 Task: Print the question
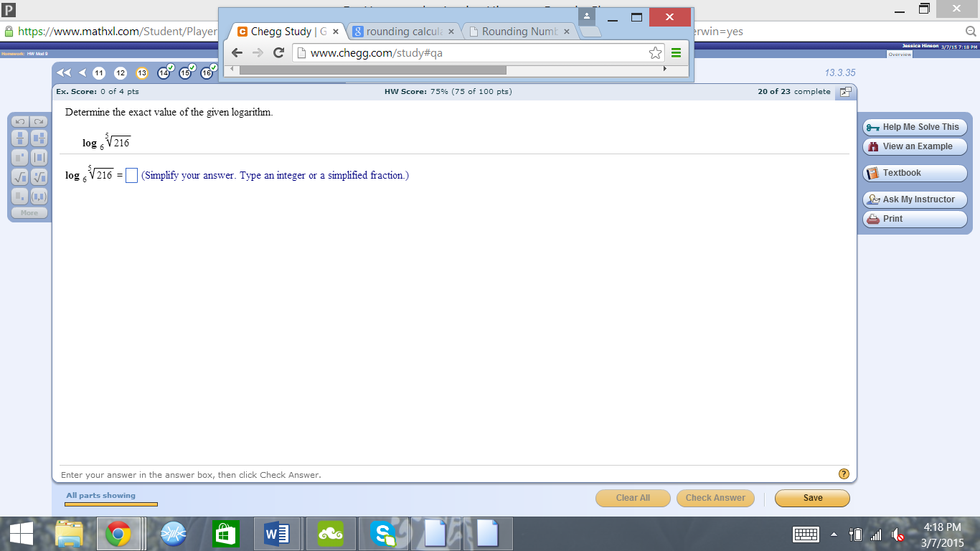click(x=915, y=219)
